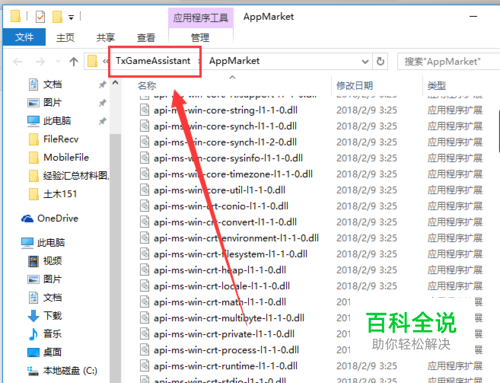Sort by the 名称 column header

pyautogui.click(x=147, y=86)
